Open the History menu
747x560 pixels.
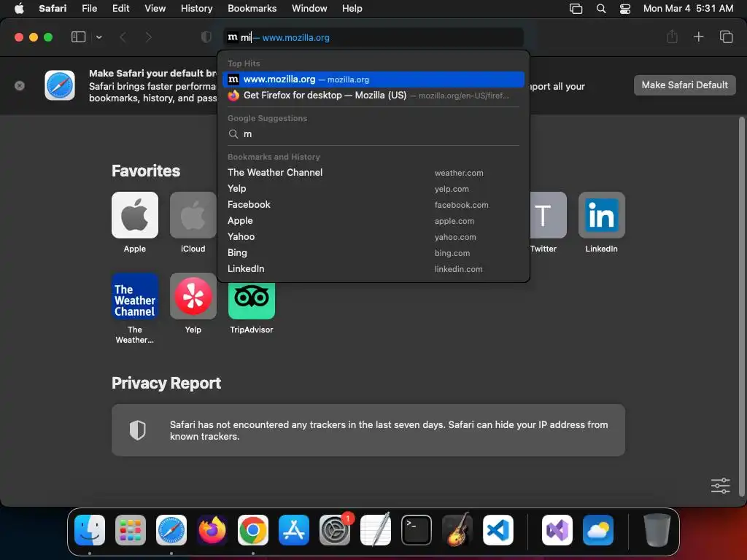[x=196, y=8]
